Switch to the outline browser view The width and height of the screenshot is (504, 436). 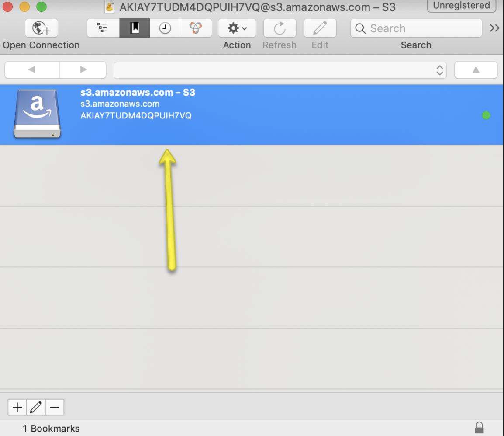(103, 28)
